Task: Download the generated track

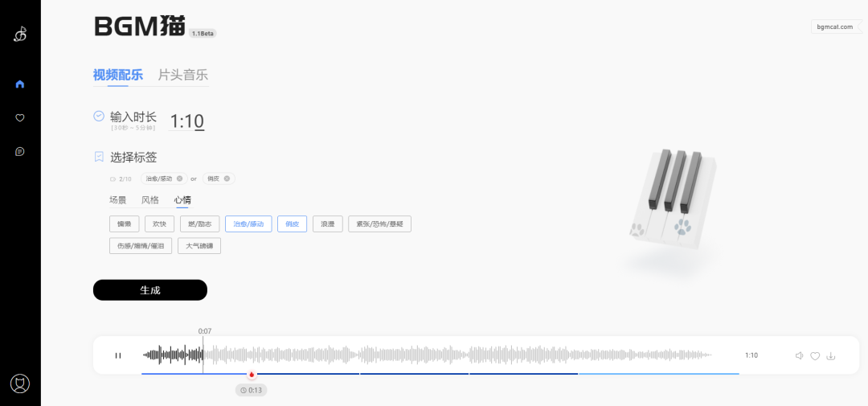Action: pos(830,355)
